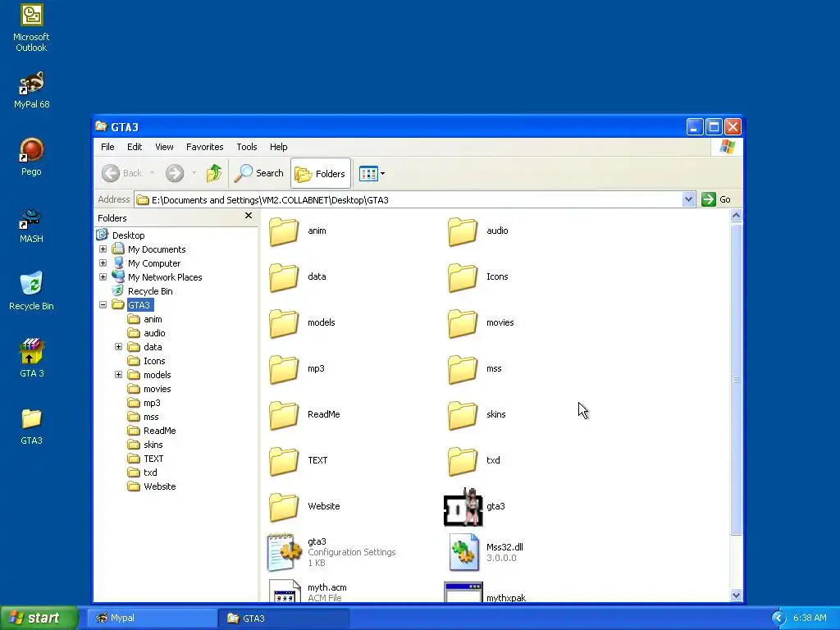Click the Go button
The height and width of the screenshot is (630, 840).
tap(716, 200)
